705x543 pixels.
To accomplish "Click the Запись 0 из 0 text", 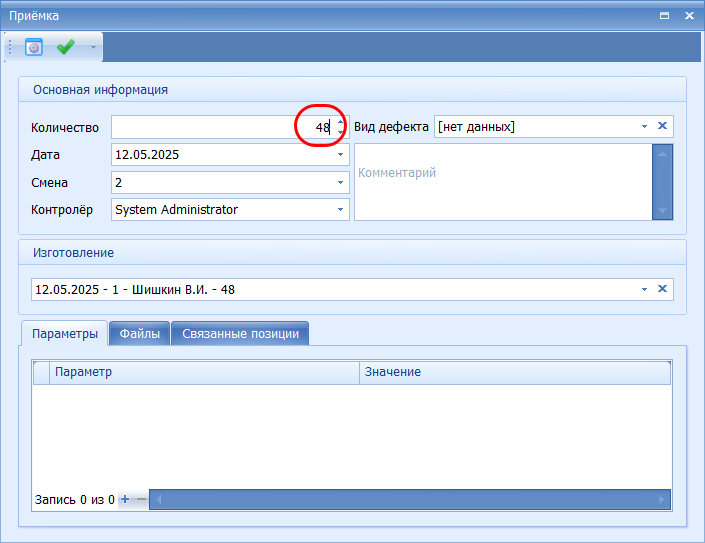I will coord(75,500).
